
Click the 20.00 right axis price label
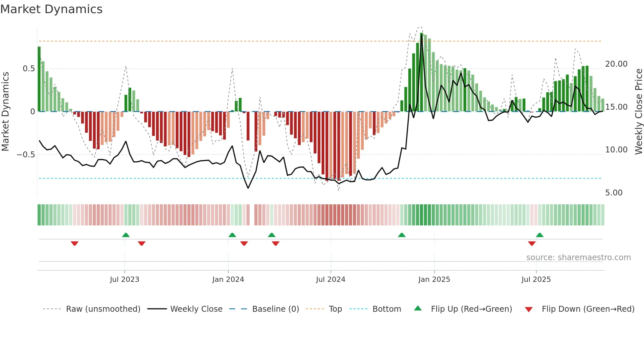tap(616, 64)
